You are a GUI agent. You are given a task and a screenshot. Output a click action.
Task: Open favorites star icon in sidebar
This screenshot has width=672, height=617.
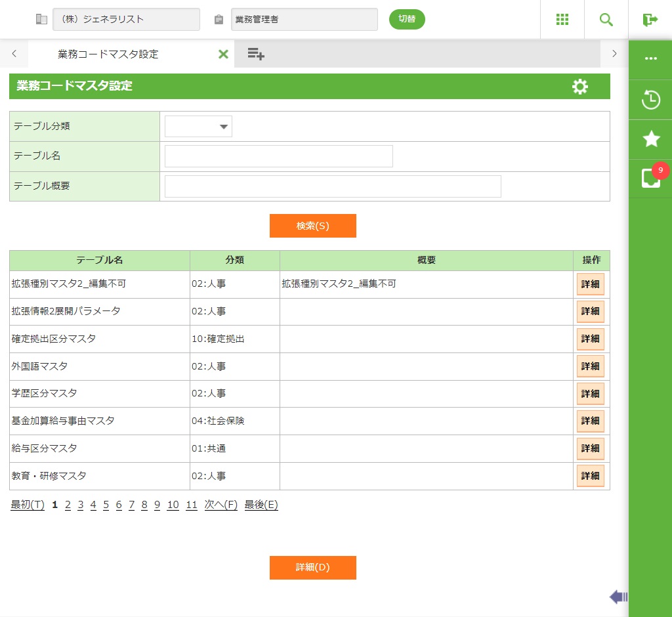click(x=650, y=138)
